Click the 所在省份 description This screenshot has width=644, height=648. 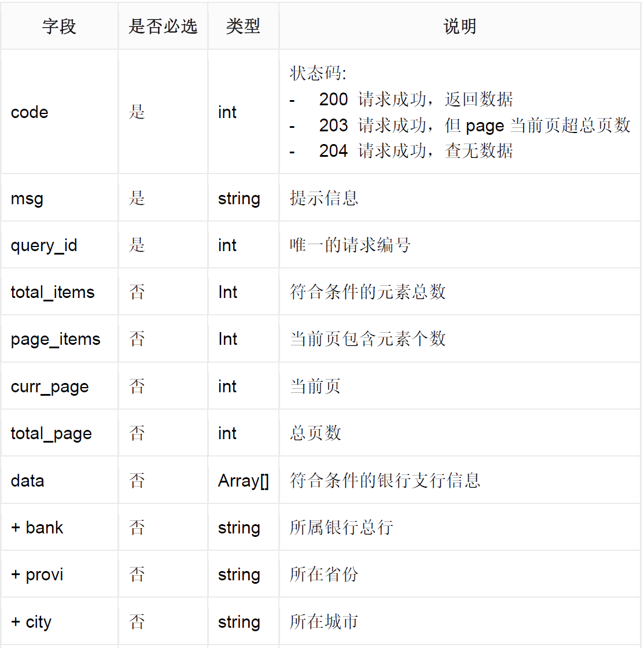(323, 575)
